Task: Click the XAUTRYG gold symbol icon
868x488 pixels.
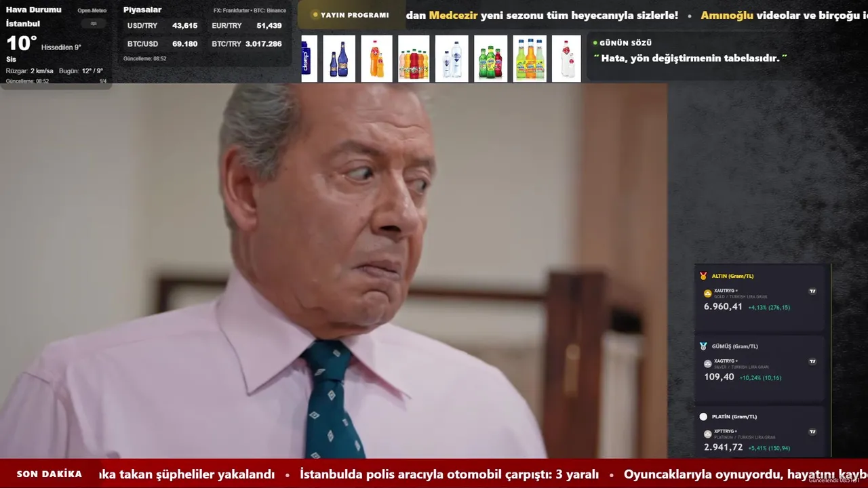Action: pyautogui.click(x=707, y=293)
